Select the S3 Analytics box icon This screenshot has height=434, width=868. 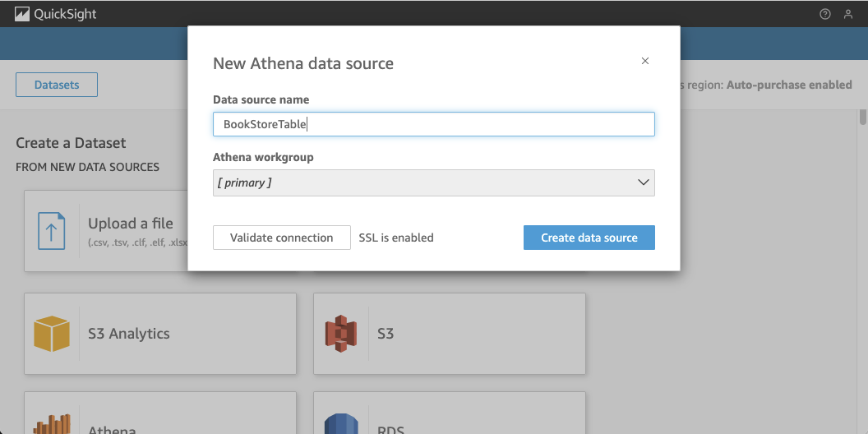(52, 333)
